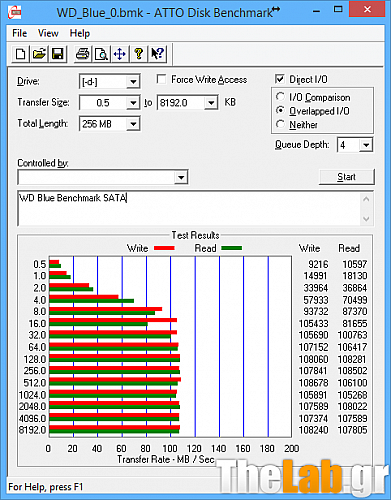Screen dimensions: 391x500
Task: Click the context help arrow icon
Action: point(157,54)
